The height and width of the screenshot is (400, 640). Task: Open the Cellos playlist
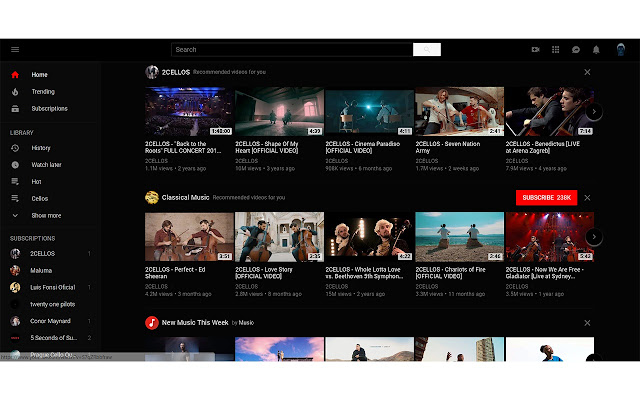[40, 199]
